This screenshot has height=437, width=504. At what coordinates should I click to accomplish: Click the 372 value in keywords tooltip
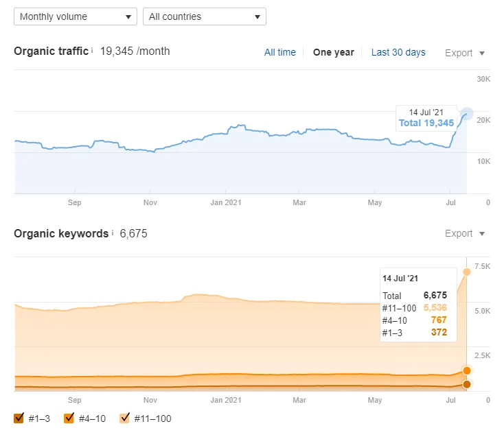click(x=439, y=332)
